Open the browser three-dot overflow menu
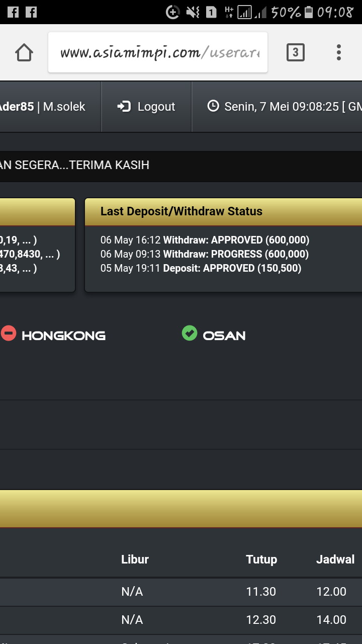 (339, 52)
